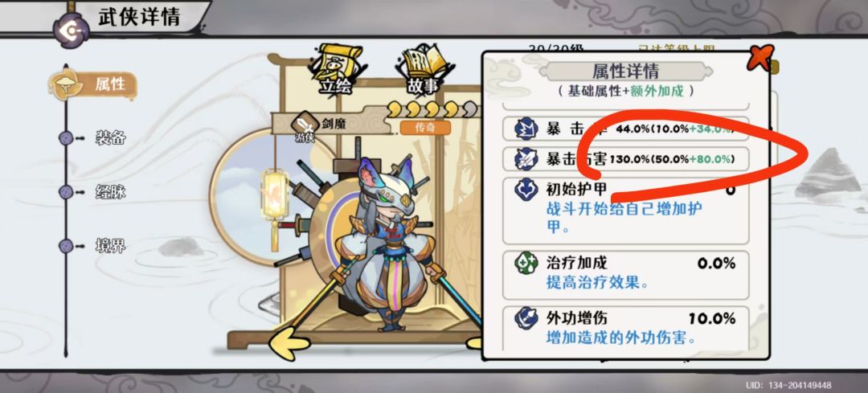Close the 属性详情 panel with red X
The image size is (868, 393).
pyautogui.click(x=759, y=58)
